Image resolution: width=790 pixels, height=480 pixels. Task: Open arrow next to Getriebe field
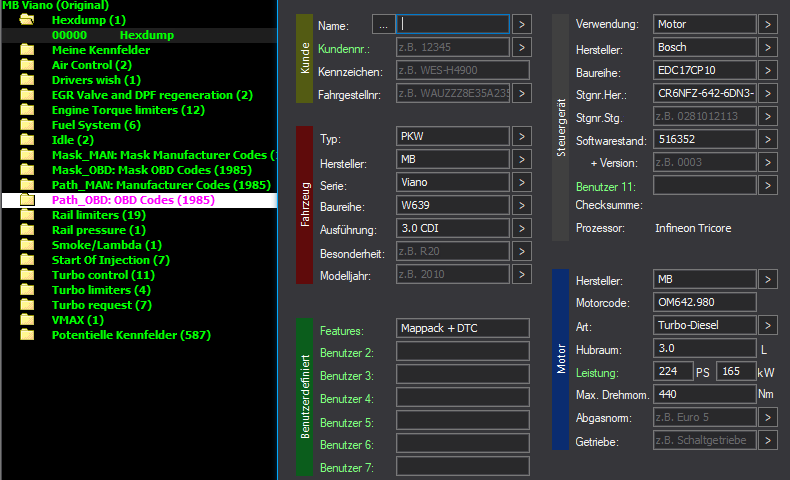[768, 440]
